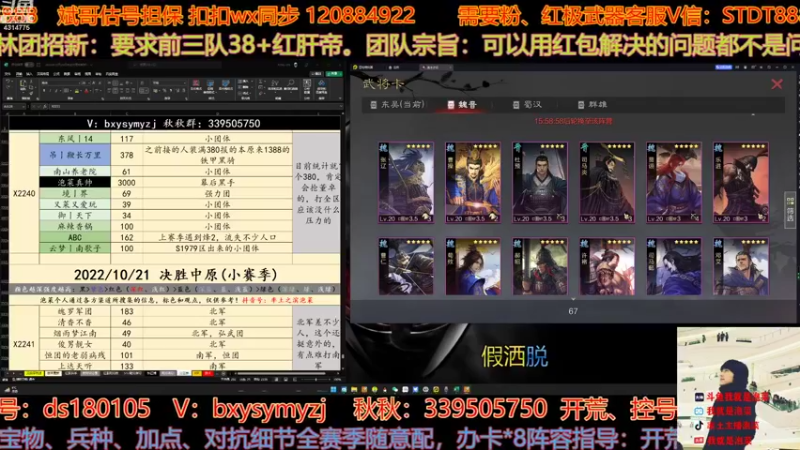The image size is (800, 450).
Task: Open Format as Table in Excel
Action: coord(211,86)
